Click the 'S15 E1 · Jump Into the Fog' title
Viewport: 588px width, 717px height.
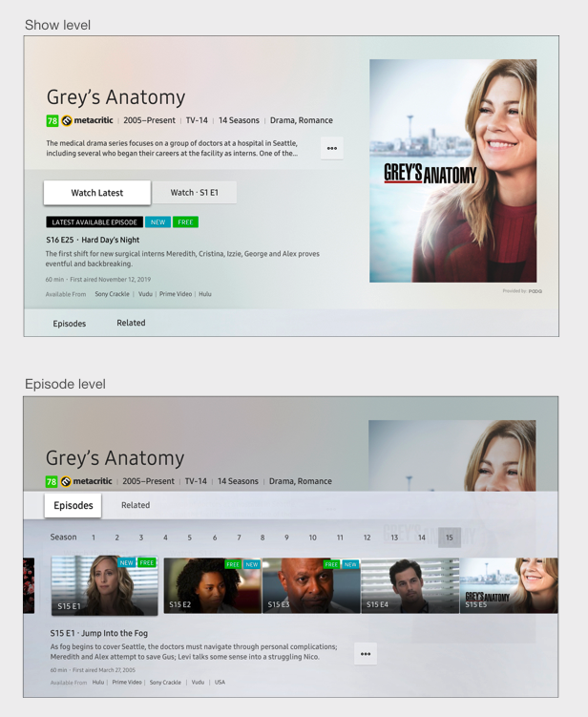click(x=98, y=633)
